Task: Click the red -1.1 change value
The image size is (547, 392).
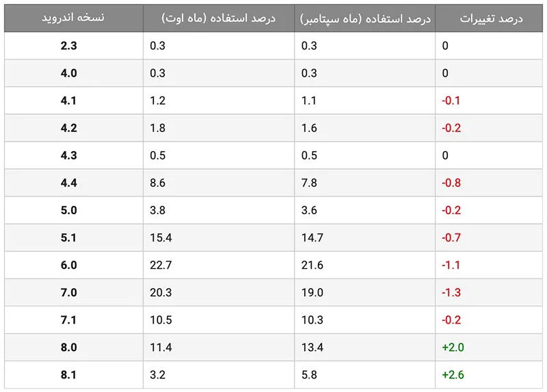Action: (x=451, y=265)
